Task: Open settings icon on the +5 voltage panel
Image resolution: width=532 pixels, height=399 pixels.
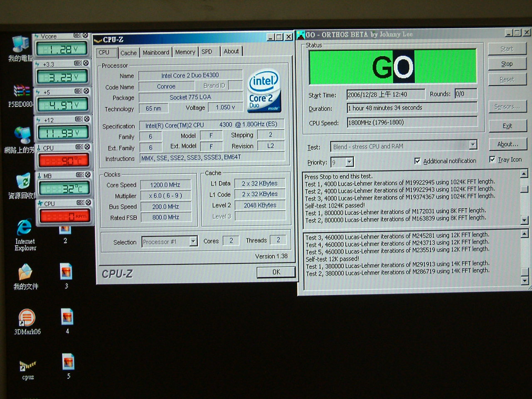Action: click(x=79, y=91)
